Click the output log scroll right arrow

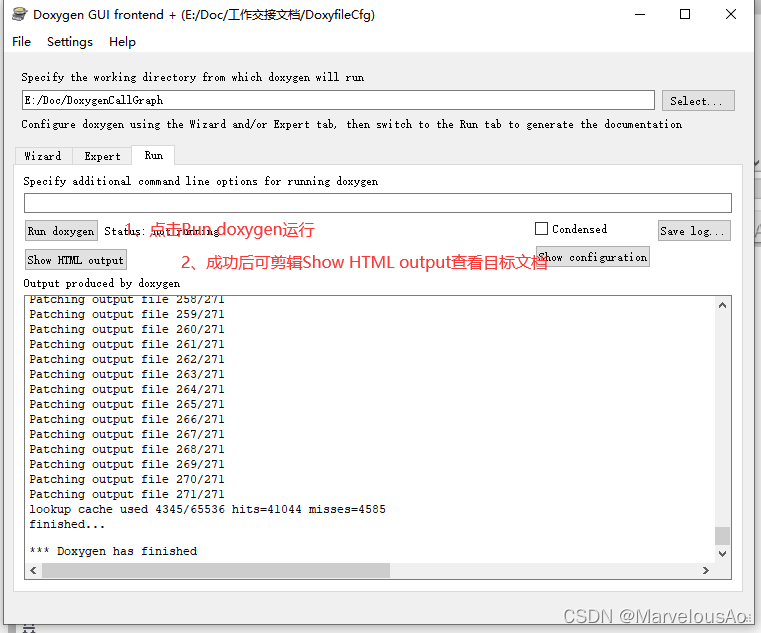(x=706, y=570)
